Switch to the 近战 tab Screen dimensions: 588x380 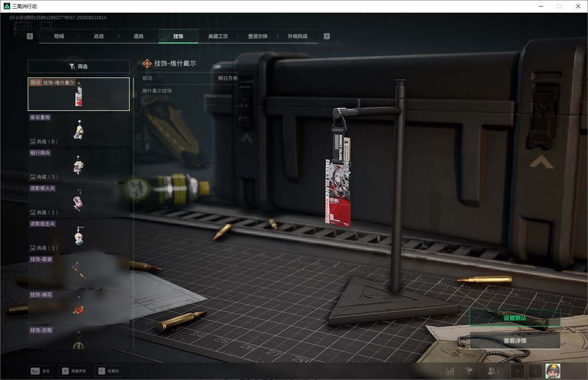tap(99, 36)
